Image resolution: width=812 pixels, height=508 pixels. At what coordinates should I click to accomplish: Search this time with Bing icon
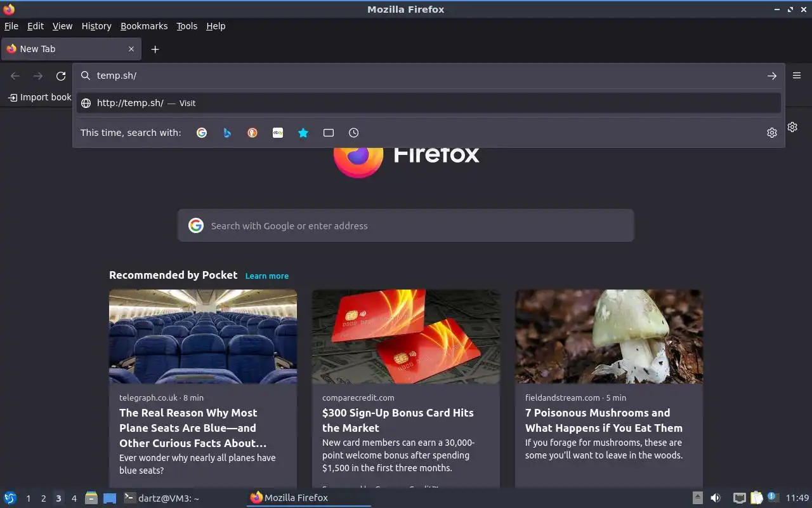click(227, 133)
